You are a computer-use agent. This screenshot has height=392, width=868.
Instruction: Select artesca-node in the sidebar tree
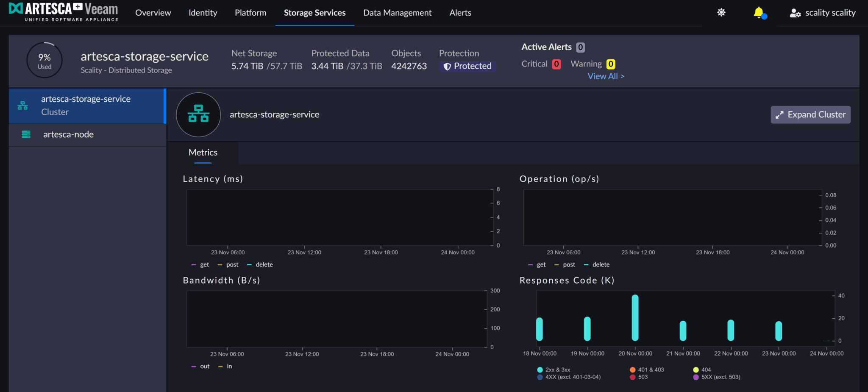[68, 134]
